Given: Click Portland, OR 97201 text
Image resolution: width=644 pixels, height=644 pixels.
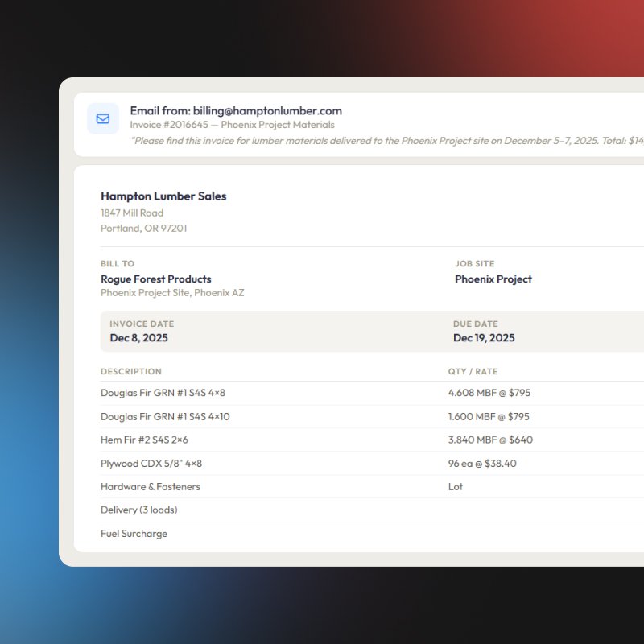Looking at the screenshot, I should [x=144, y=229].
